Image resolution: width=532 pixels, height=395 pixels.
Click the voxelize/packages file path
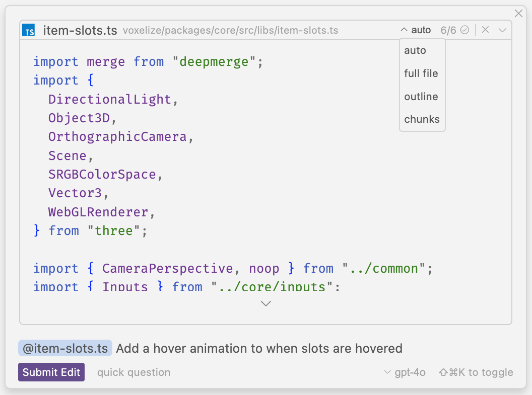(230, 31)
